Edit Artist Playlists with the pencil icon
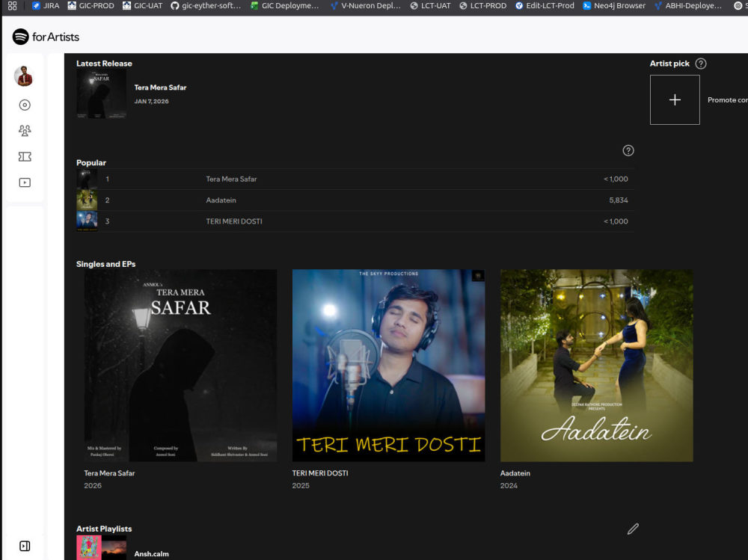 (x=633, y=529)
